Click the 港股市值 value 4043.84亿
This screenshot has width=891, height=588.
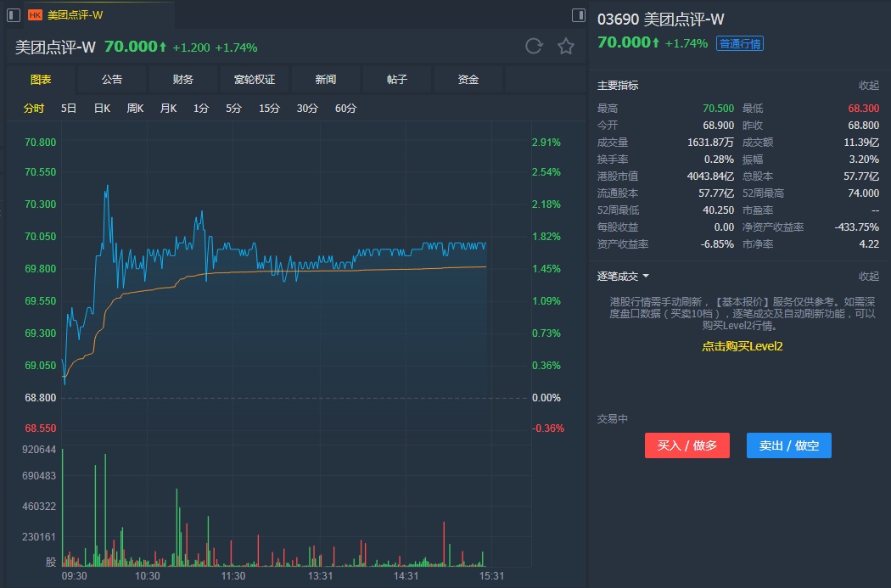tap(710, 176)
